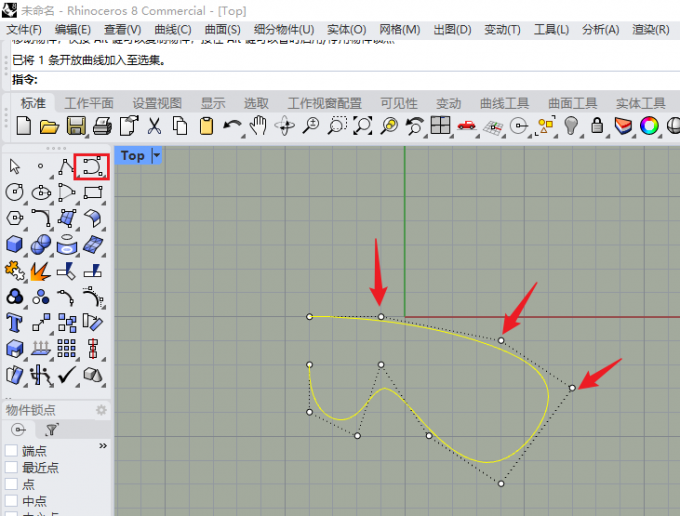Enable the 端点 object snap checkbox
This screenshot has width=680, height=516.
tap(11, 451)
